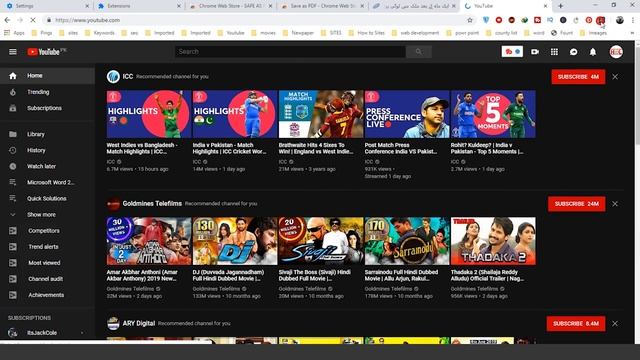
Task: Open the ItsJackCole subscription
Action: click(47, 333)
